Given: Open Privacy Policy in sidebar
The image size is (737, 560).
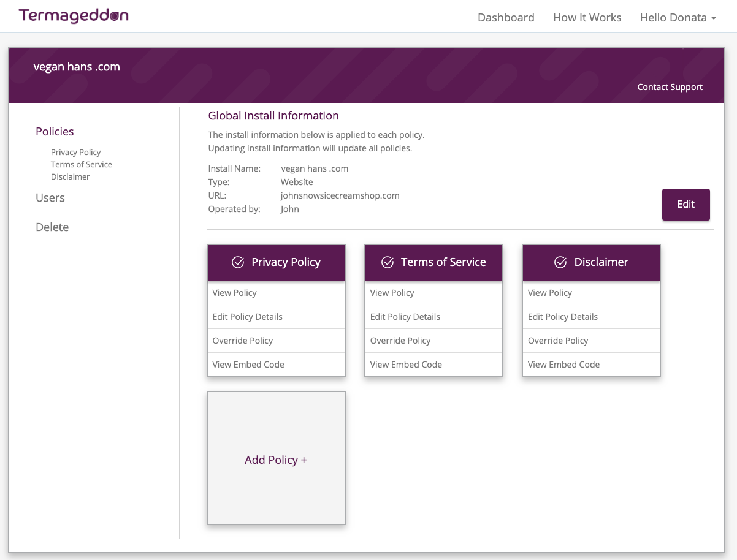Looking at the screenshot, I should tap(76, 152).
